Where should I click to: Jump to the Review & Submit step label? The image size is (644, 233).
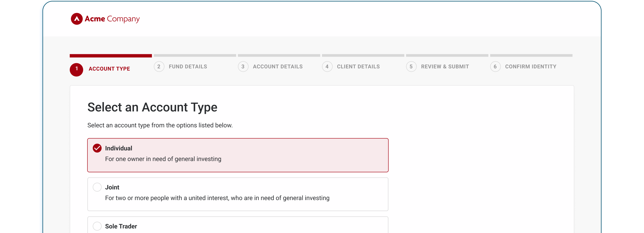(x=445, y=67)
